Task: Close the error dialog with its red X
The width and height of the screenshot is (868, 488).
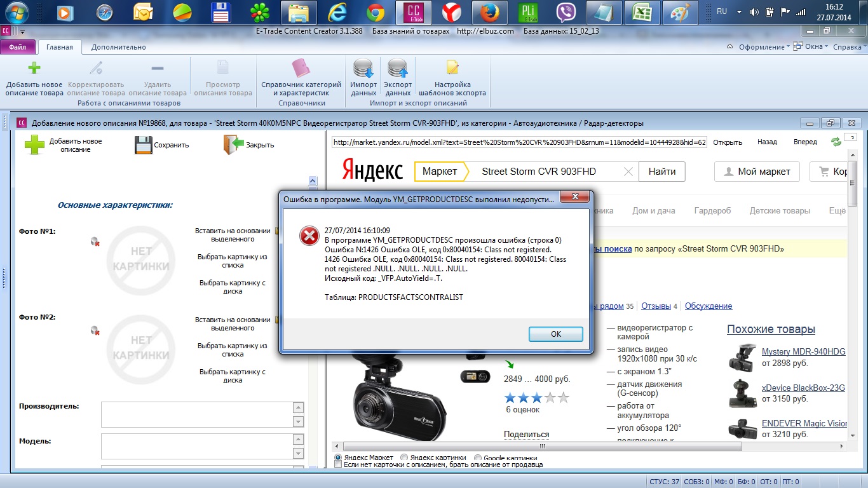Action: (575, 198)
